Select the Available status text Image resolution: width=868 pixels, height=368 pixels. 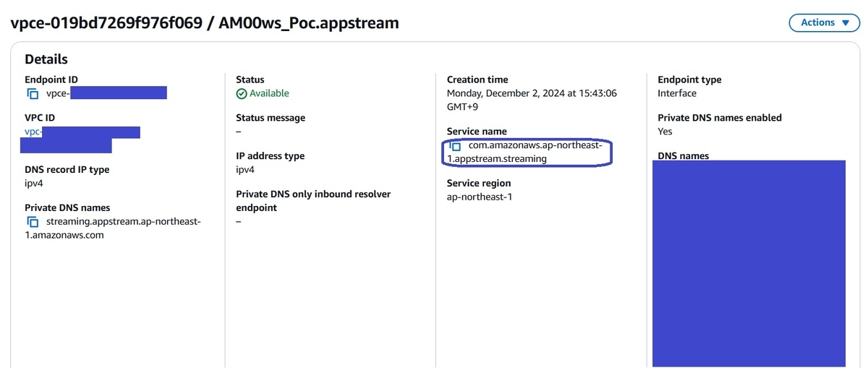[x=269, y=93]
